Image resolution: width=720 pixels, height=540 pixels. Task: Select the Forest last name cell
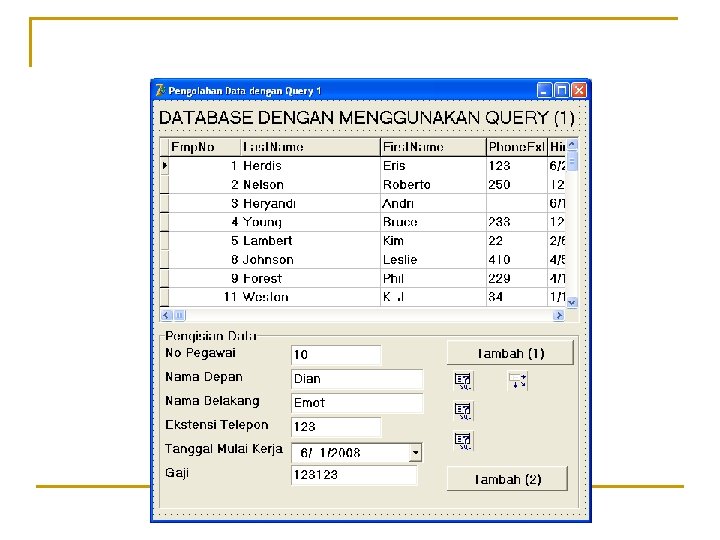(310, 279)
